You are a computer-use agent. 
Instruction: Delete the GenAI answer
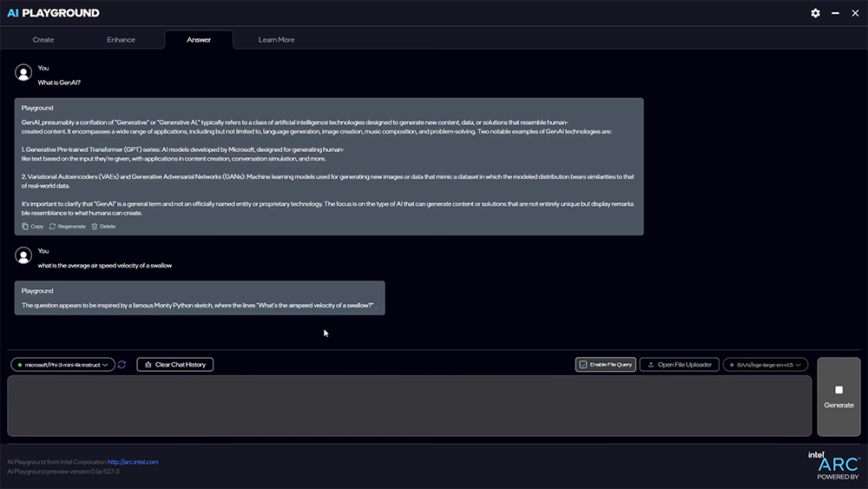[x=103, y=227]
